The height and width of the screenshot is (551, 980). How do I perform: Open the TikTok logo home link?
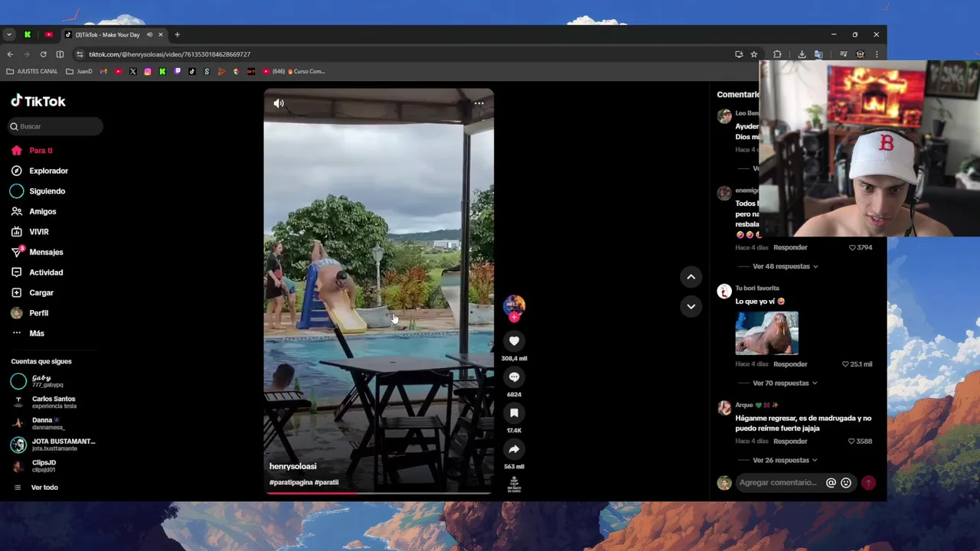[x=38, y=101]
